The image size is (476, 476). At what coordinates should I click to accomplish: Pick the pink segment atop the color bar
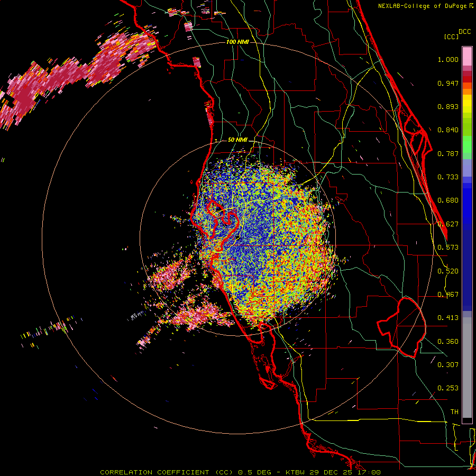[x=467, y=56]
